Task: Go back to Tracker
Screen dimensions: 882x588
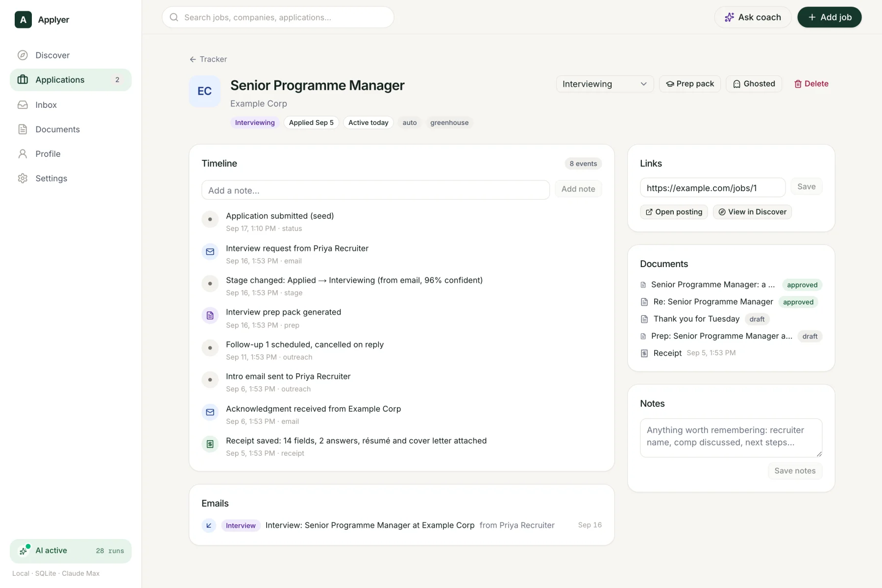Action: 208,59
